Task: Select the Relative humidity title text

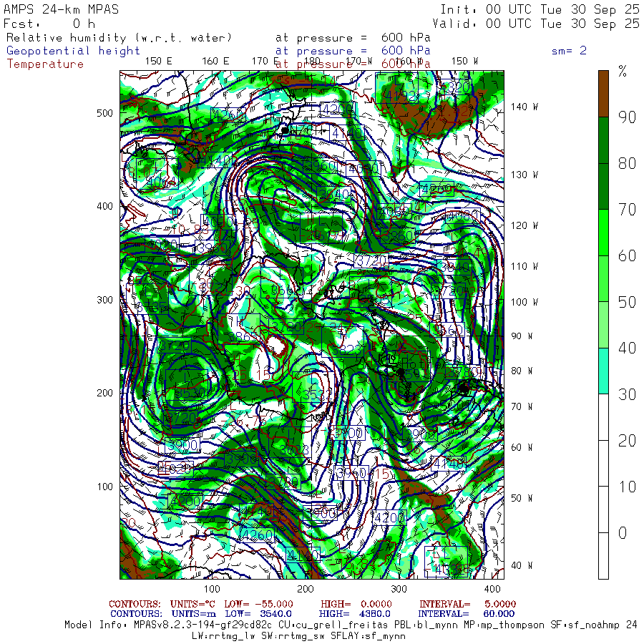Action: pos(119,37)
